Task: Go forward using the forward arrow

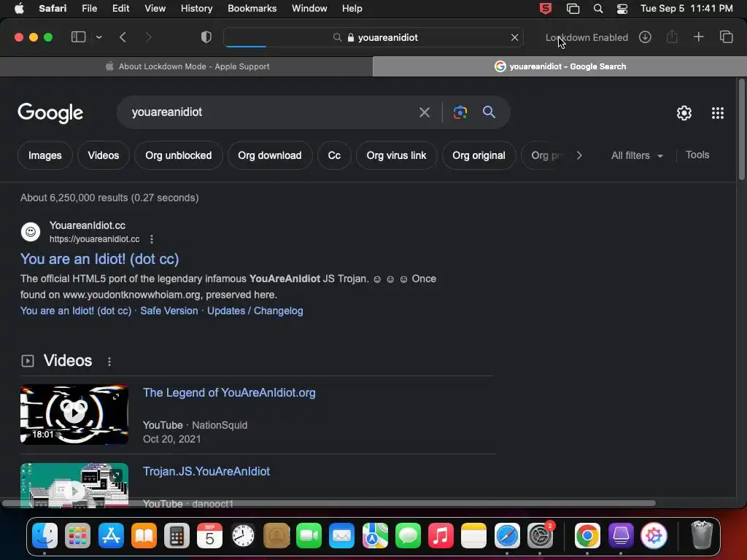Action: [148, 37]
